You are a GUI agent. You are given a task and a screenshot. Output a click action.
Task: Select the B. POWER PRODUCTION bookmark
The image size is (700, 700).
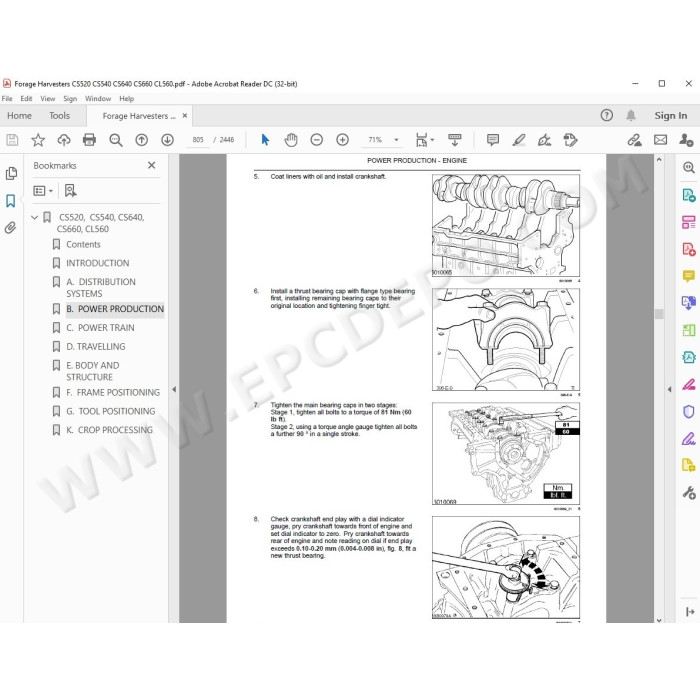tap(115, 309)
